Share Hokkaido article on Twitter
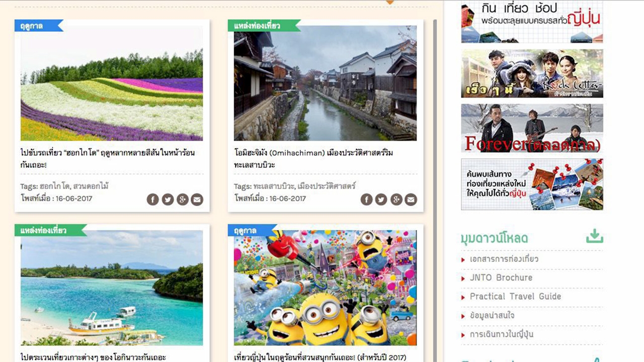The height and width of the screenshot is (362, 644). point(168,200)
